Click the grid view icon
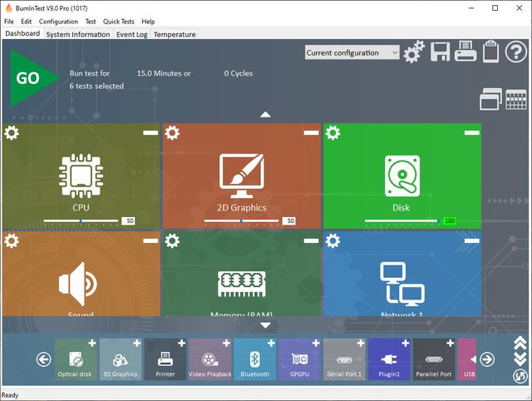Viewport: 532px width, 401px height. coord(516,100)
